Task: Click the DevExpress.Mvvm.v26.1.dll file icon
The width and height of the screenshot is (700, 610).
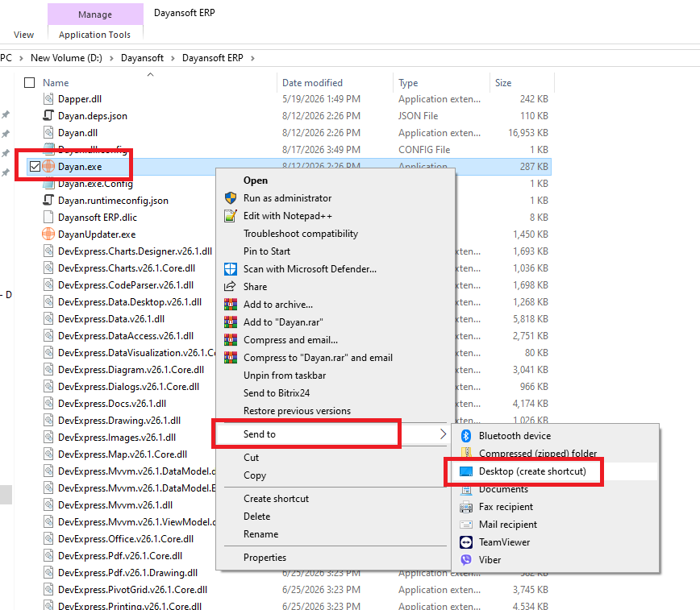Action: click(x=48, y=505)
